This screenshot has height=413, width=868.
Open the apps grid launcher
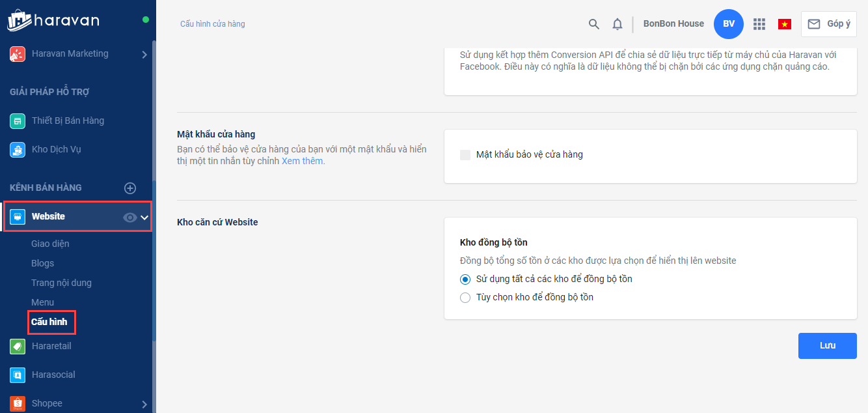(759, 24)
